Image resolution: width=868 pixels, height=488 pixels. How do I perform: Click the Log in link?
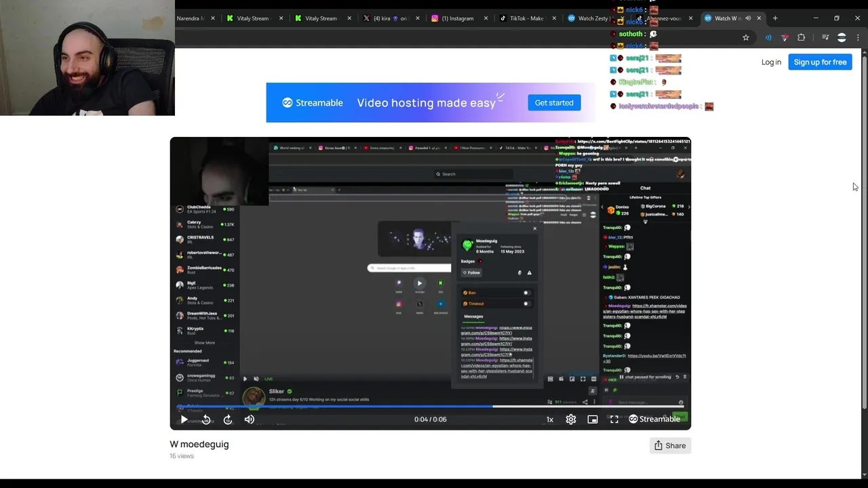(771, 62)
